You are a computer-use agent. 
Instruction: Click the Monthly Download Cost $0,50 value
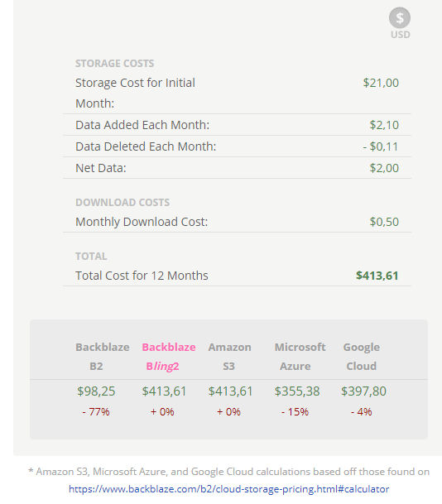(384, 222)
